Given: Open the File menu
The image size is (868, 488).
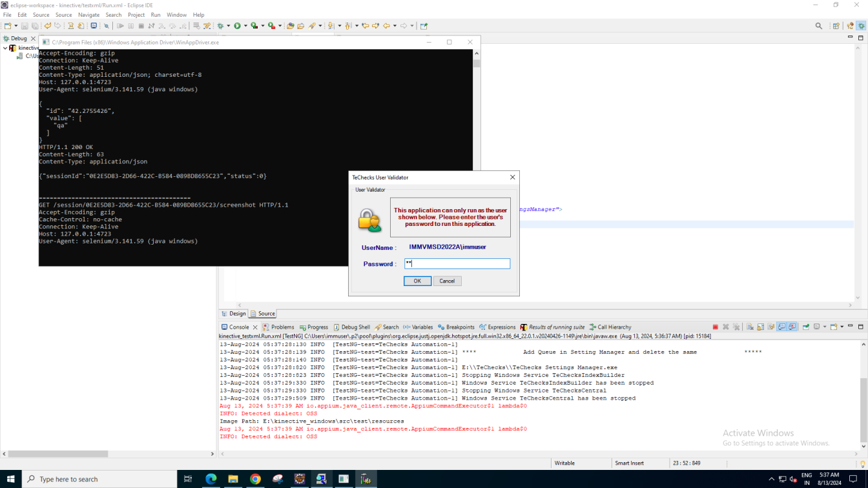Looking at the screenshot, I should click(x=7, y=15).
